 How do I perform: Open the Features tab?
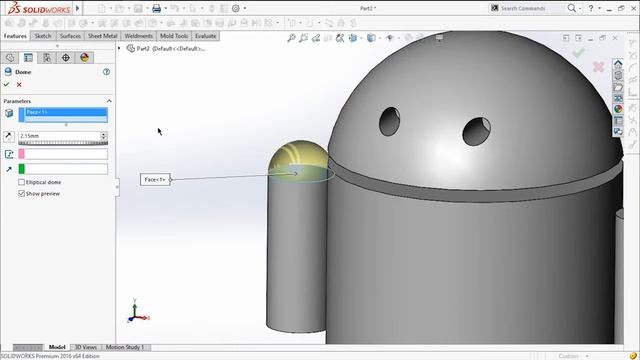[15, 36]
